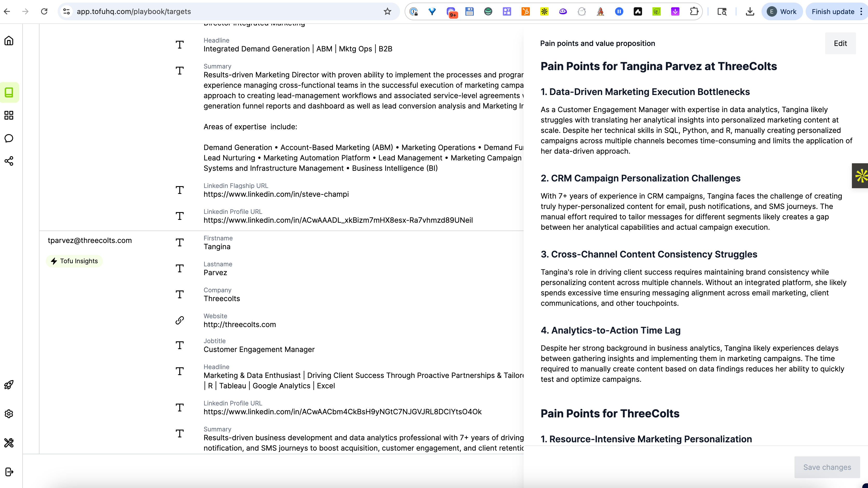
Task: Click steve-champi LinkedIn Flagship URL
Action: point(276,194)
